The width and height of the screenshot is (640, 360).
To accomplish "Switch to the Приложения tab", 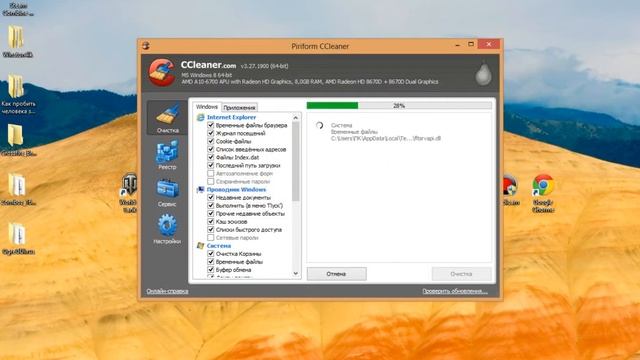I will pyautogui.click(x=239, y=107).
